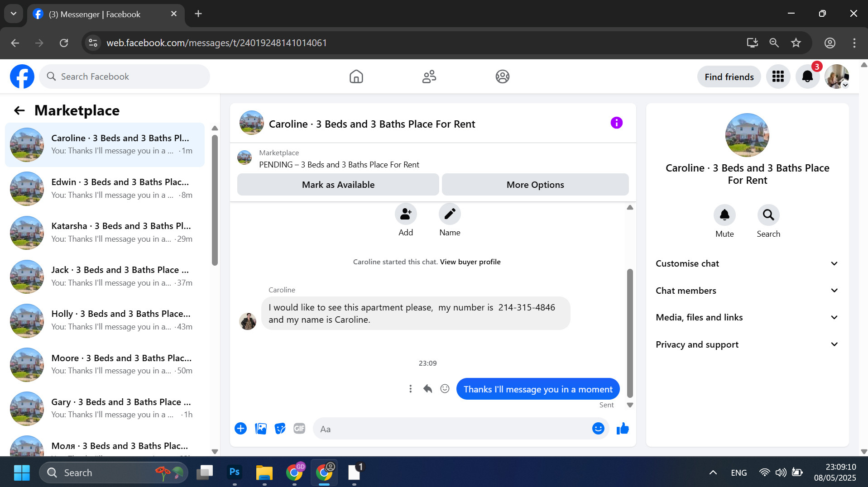
Task: Open Chrome zoom magnifier icon in address bar
Action: point(774,43)
